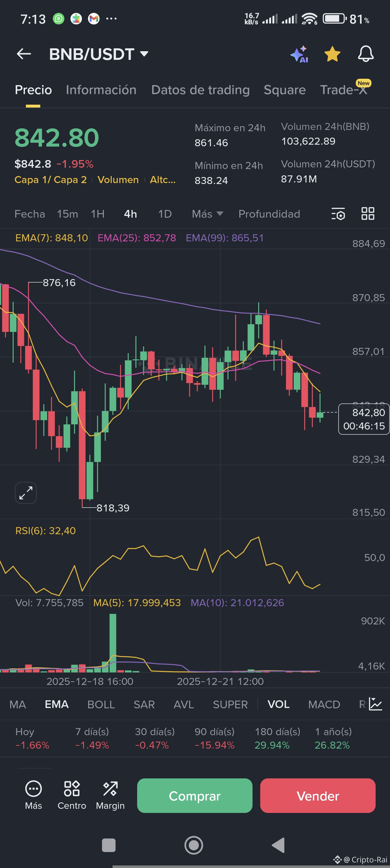Tap the red Vender button
This screenshot has width=390, height=868.
click(318, 796)
